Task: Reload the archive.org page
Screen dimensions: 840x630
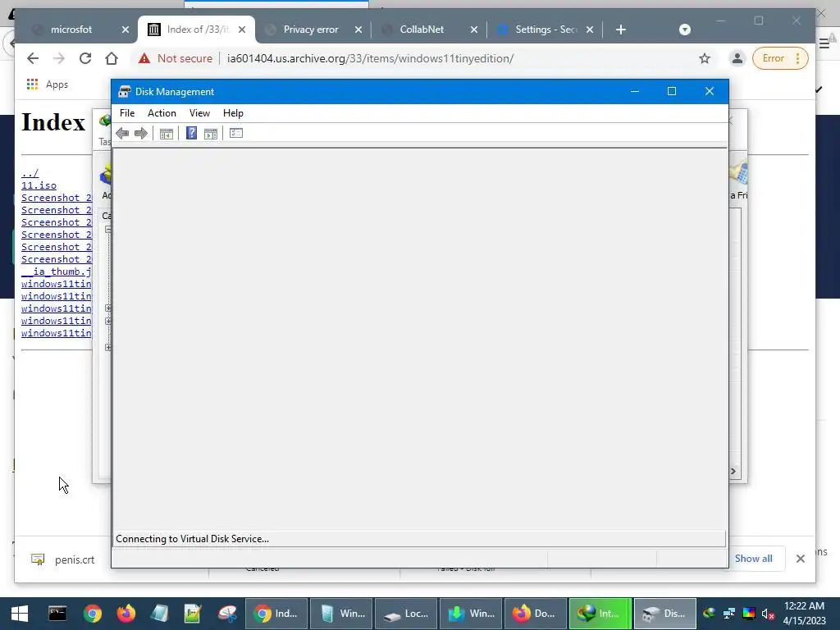Action: [85, 58]
